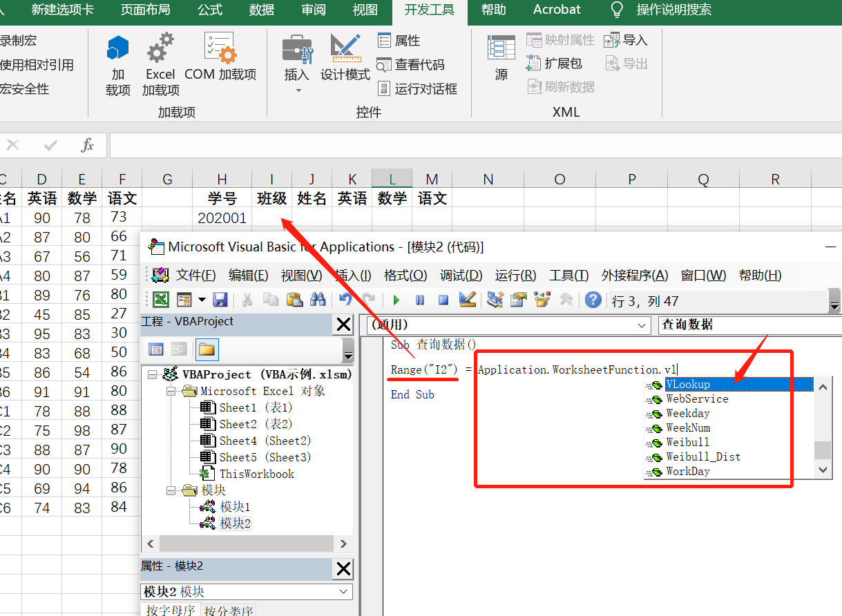Switch to 按分类序 properties tab
The image size is (842, 616).
click(228, 610)
